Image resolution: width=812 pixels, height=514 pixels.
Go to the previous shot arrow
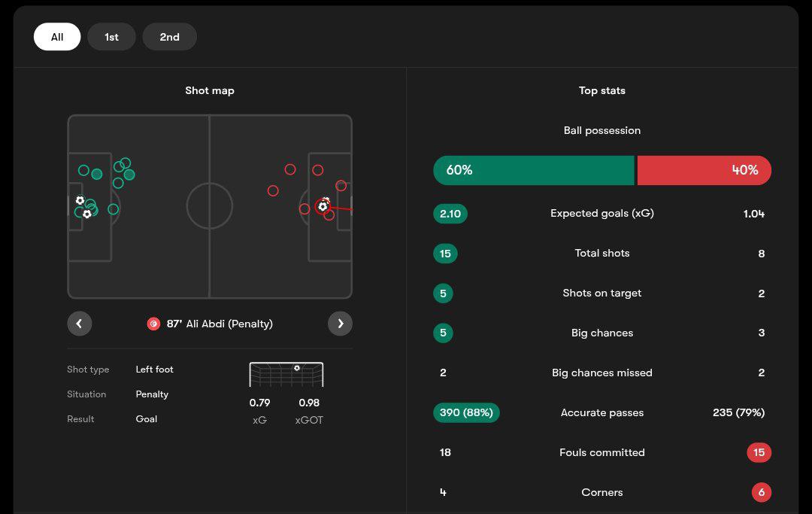(80, 324)
